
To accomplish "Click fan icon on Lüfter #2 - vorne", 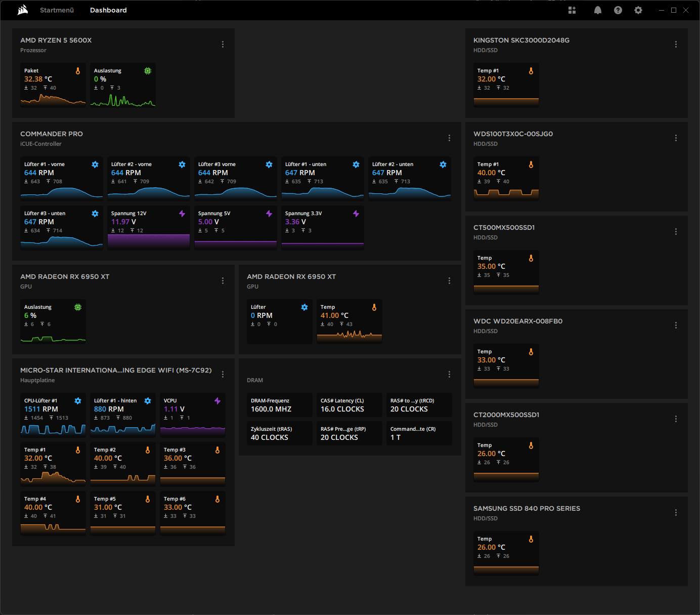I will click(182, 165).
